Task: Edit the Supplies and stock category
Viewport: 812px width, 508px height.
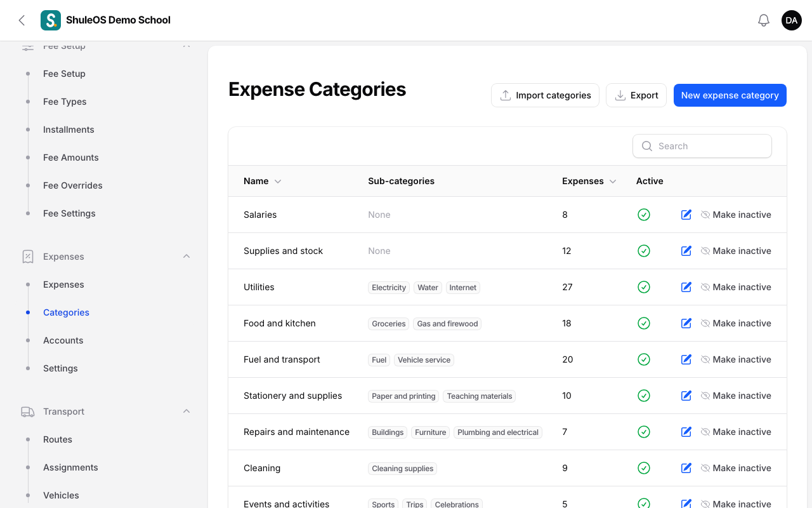Action: coord(686,251)
